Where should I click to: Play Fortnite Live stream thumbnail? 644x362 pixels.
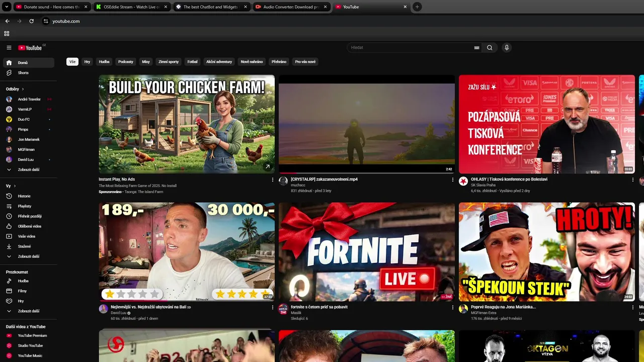(x=367, y=252)
